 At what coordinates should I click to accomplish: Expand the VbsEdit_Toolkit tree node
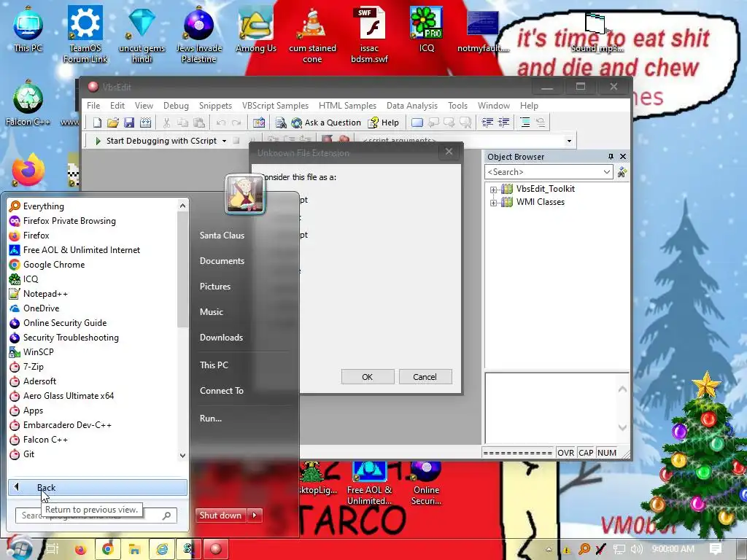click(494, 190)
